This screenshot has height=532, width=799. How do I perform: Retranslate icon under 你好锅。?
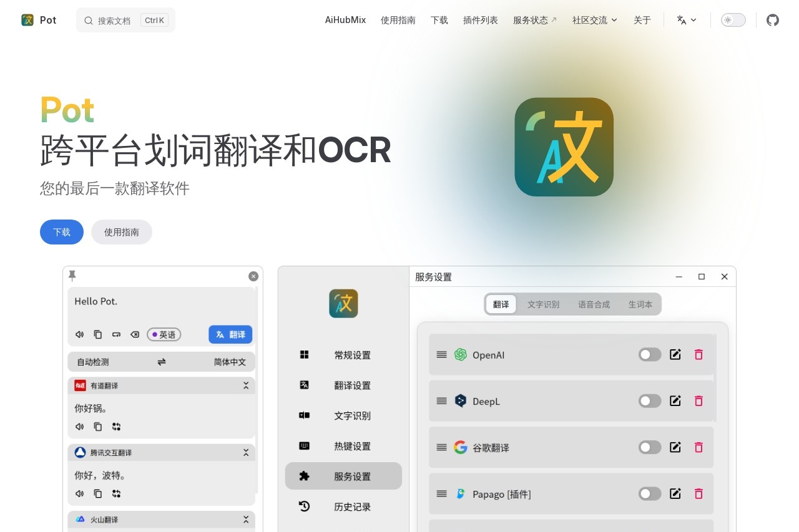[x=116, y=427]
